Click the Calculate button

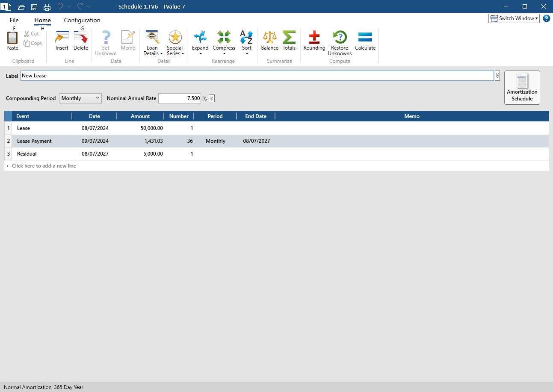pyautogui.click(x=365, y=41)
